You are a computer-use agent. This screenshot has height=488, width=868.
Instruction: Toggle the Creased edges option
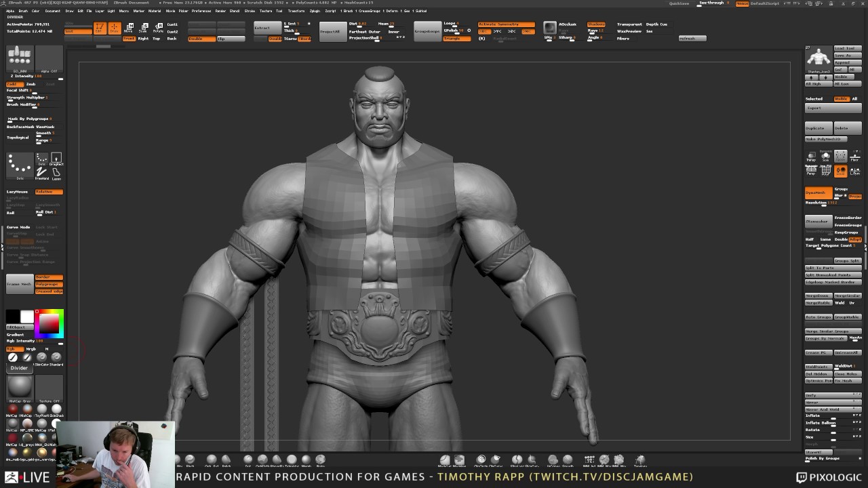(x=49, y=291)
